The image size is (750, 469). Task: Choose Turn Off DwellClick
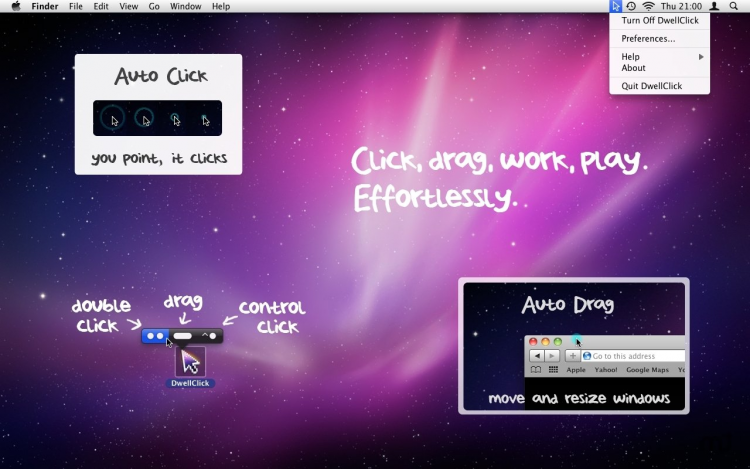pos(660,21)
